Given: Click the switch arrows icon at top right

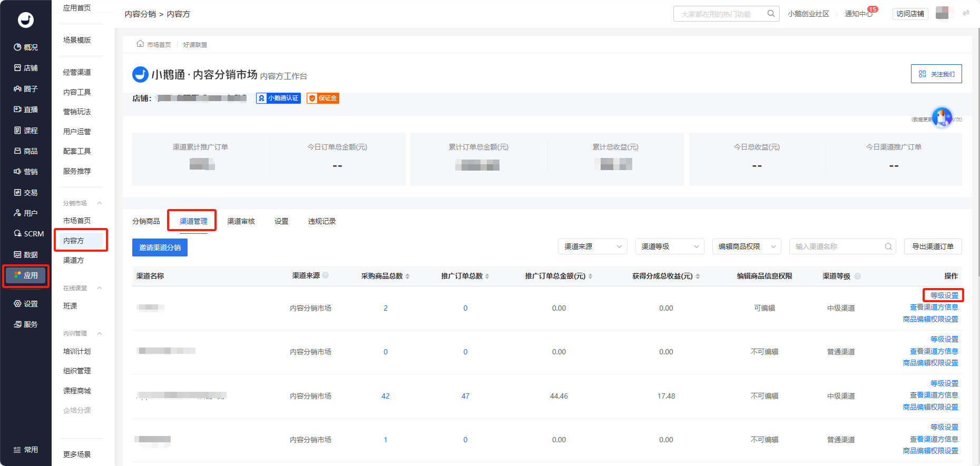Looking at the screenshot, I should [966, 13].
